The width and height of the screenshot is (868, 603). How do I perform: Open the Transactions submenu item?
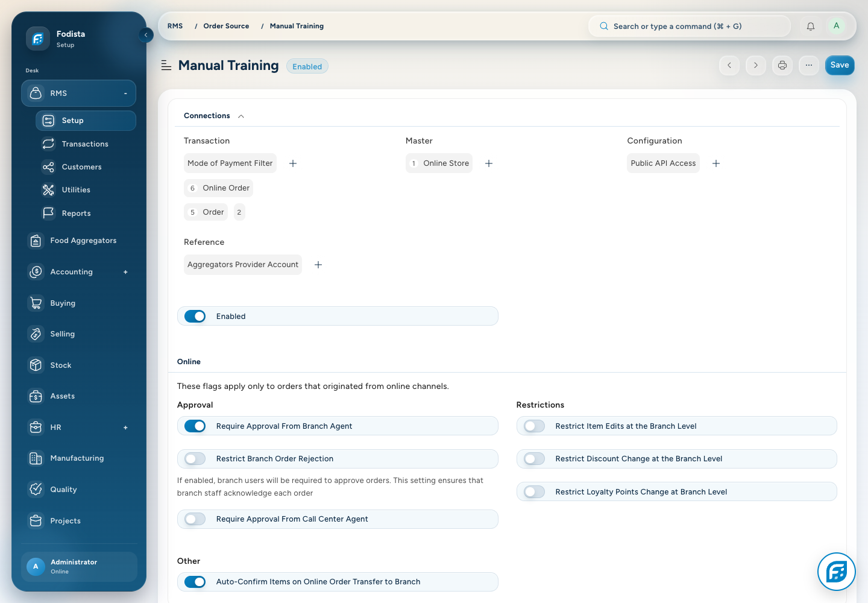point(86,144)
